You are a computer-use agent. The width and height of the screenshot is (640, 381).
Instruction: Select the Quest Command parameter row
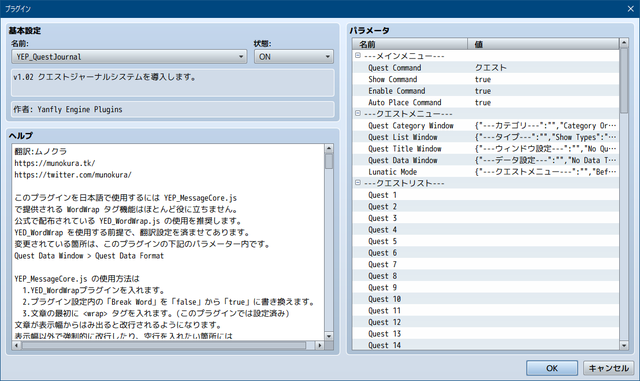(486, 68)
